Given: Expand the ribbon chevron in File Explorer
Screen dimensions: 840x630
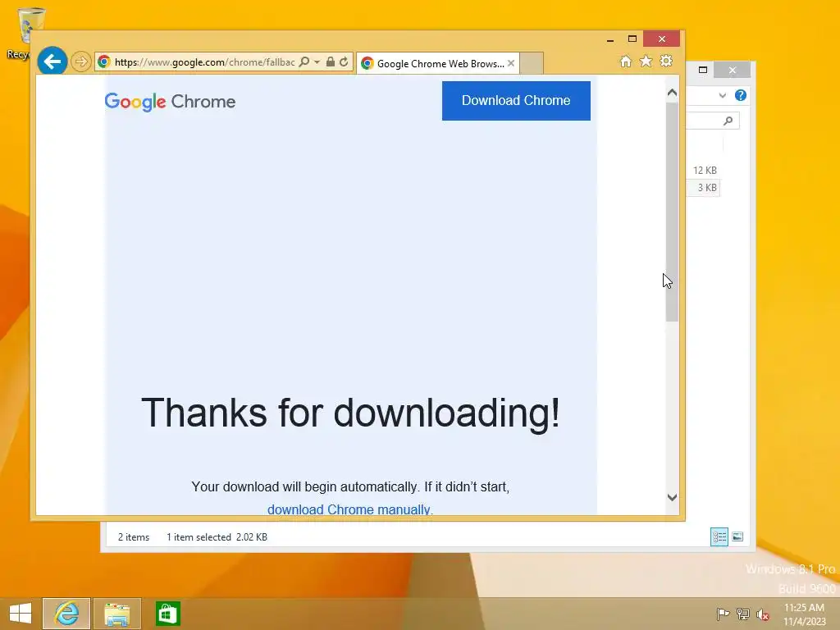Looking at the screenshot, I should (722, 95).
